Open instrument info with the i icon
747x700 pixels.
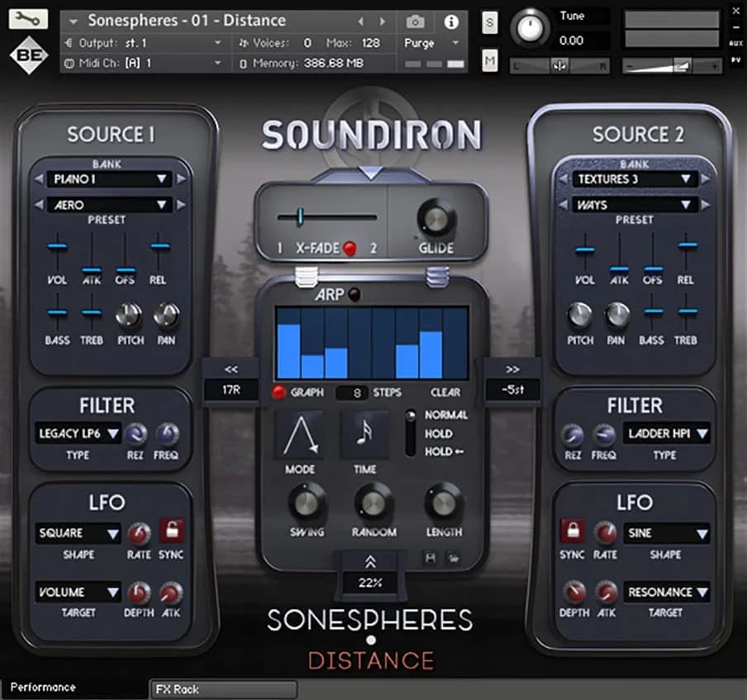pos(450,23)
